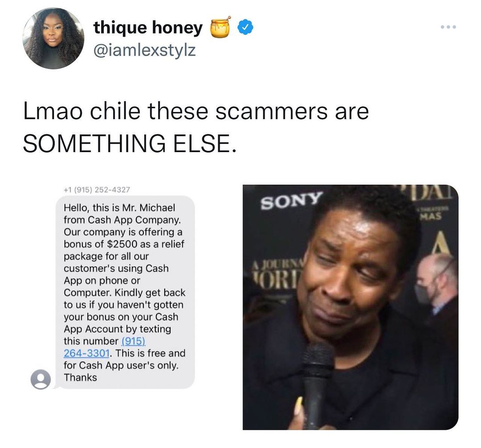Open the man with microphone photo

click(351, 307)
